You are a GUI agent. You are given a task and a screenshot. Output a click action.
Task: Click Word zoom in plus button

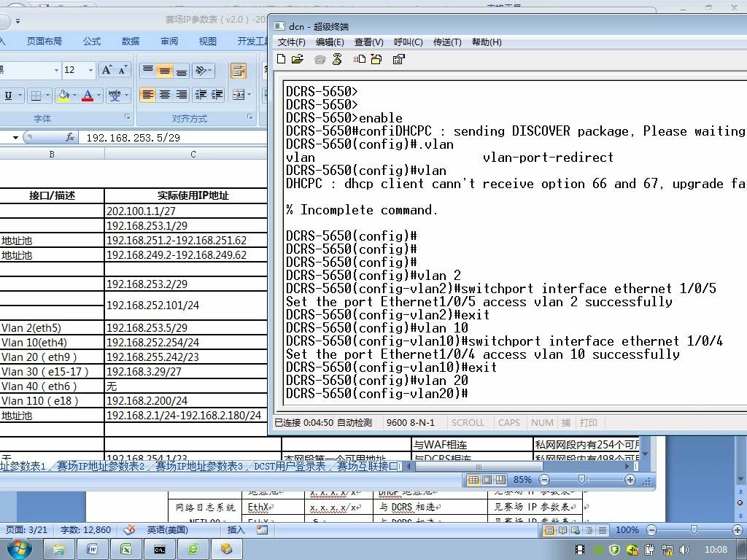pos(737,529)
